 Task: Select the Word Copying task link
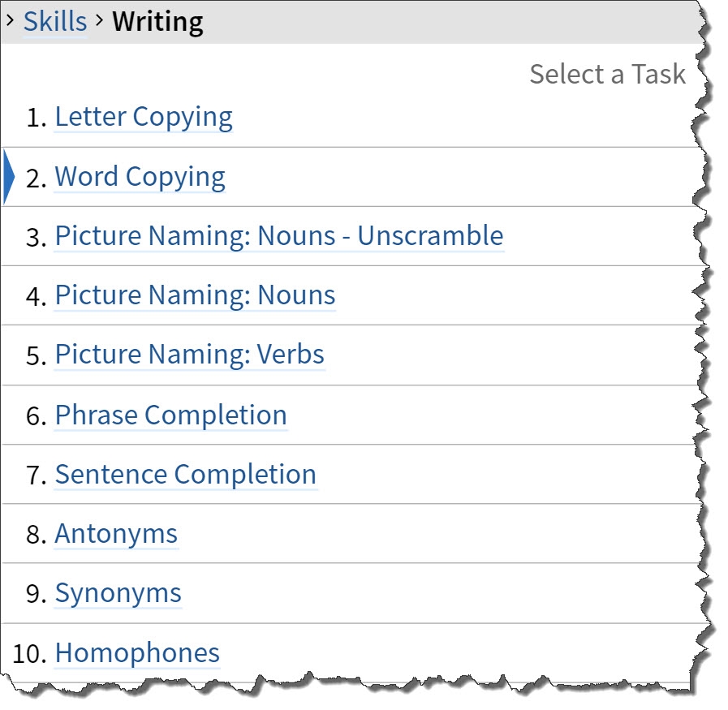point(140,177)
